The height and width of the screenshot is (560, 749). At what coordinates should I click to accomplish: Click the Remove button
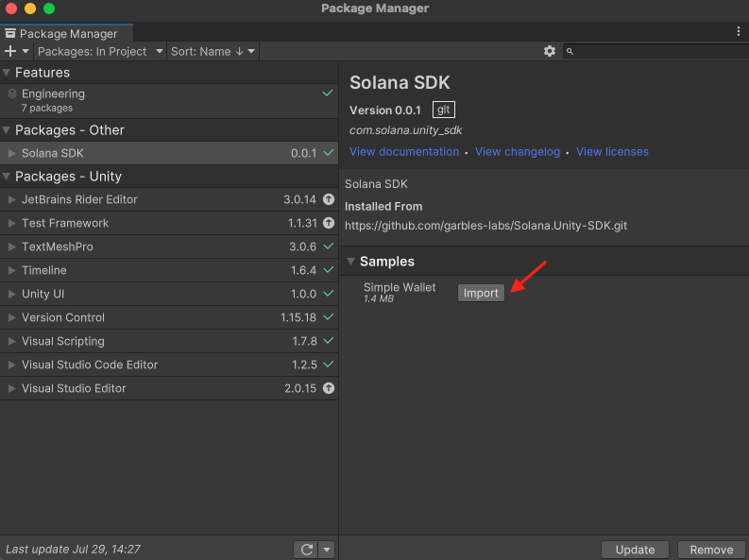[711, 550]
